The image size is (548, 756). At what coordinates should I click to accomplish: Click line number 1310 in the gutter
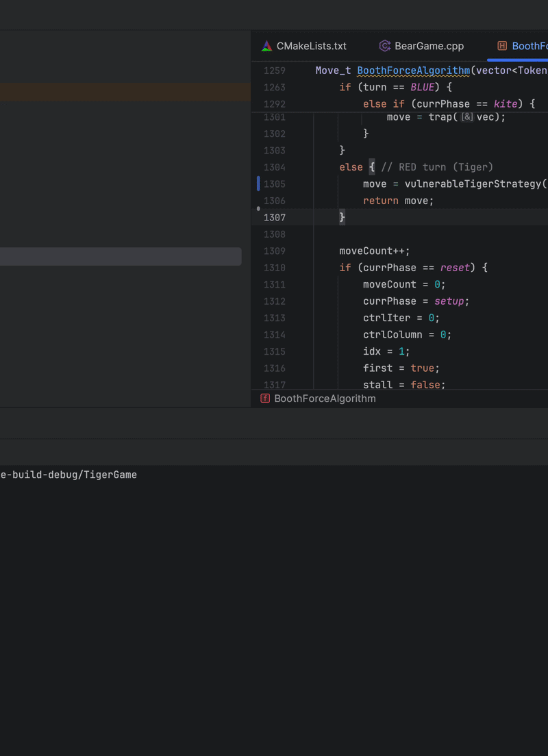[x=275, y=268]
